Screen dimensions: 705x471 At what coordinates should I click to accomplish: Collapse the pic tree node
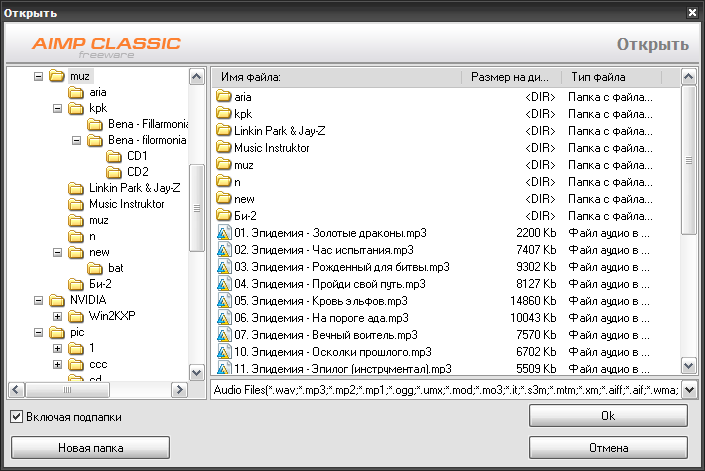[38, 333]
